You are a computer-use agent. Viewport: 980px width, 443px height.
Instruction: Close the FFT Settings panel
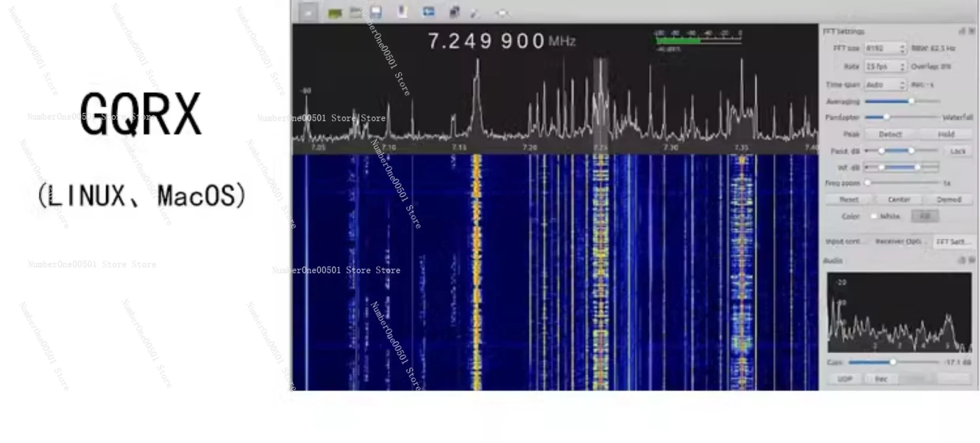972,31
